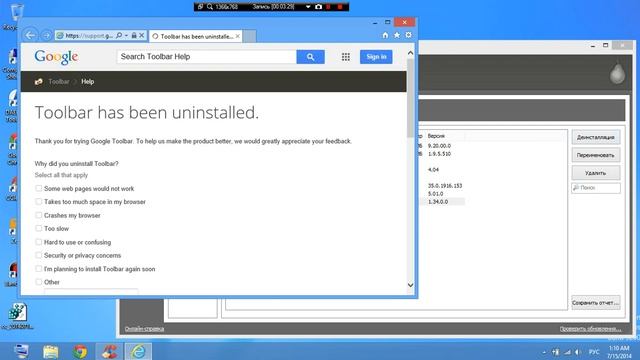The height and width of the screenshot is (360, 640).
Task: Check 'Takes too much space in my browser'
Action: [x=38, y=202]
